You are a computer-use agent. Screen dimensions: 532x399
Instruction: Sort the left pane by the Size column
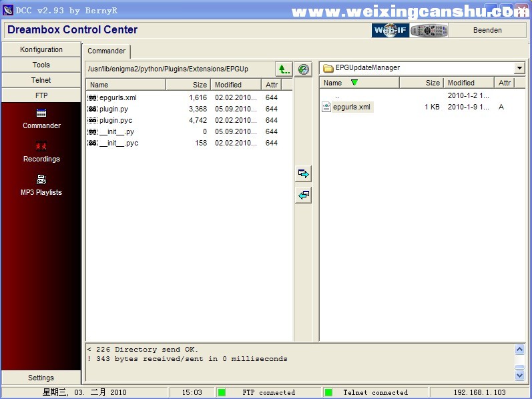[188, 85]
